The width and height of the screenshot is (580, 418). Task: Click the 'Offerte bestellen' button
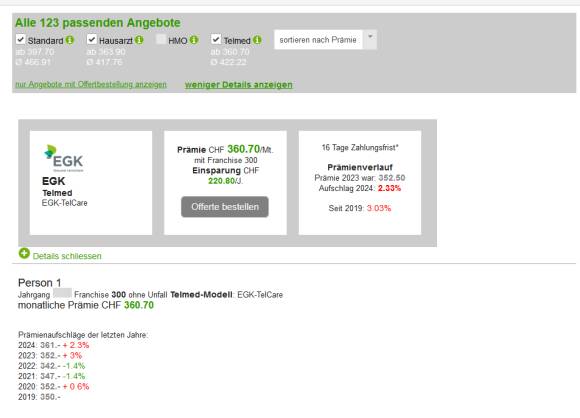tap(225, 207)
